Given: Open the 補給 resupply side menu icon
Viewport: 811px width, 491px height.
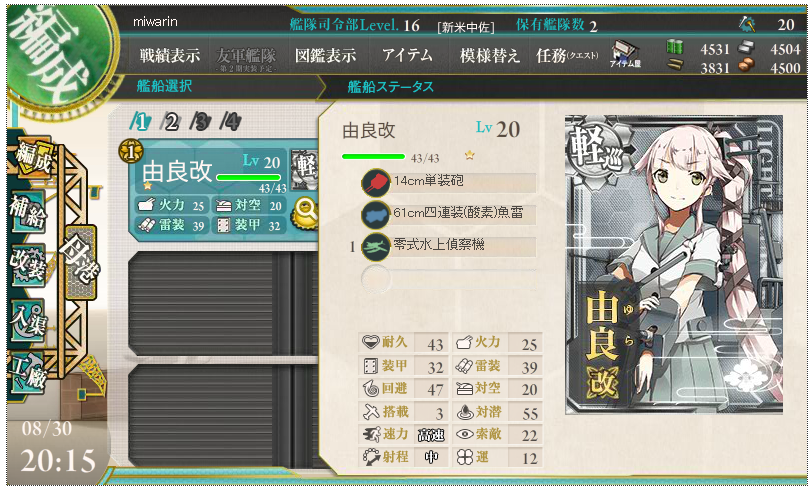Looking at the screenshot, I should (x=27, y=212).
